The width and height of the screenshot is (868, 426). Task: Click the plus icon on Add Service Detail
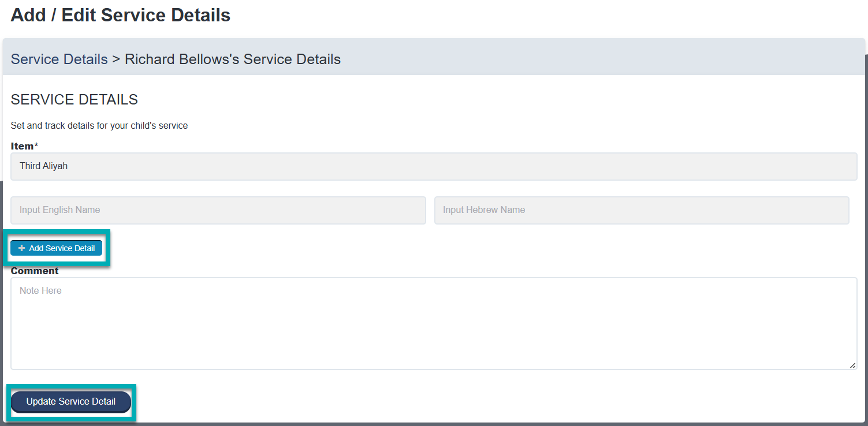(21, 248)
